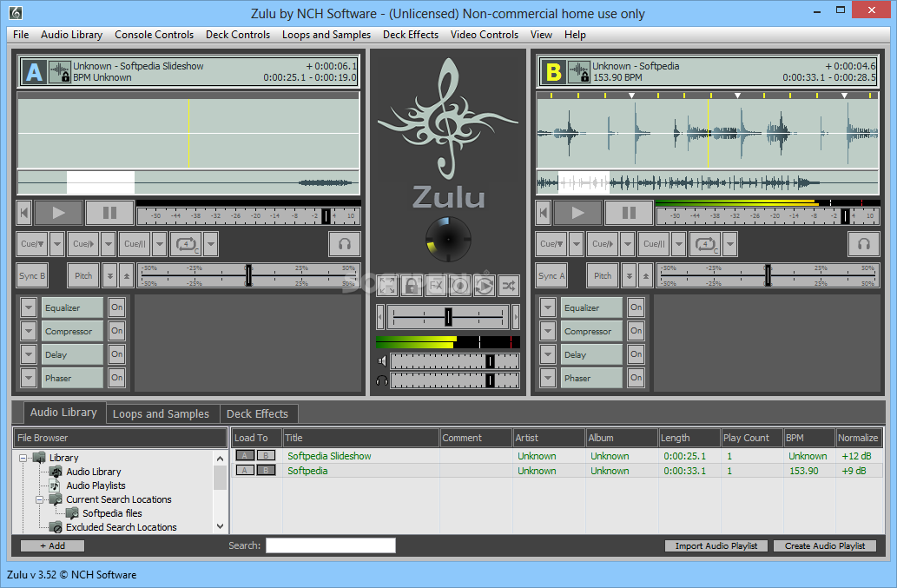Click the crossfader slider handle
Screen dimensions: 897x588
coord(448,316)
